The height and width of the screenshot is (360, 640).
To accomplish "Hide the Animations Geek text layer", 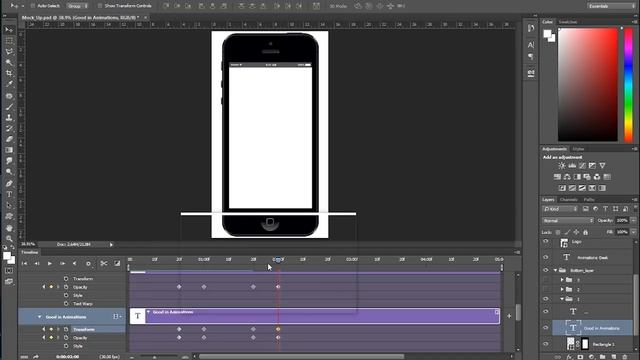I will coord(546,257).
